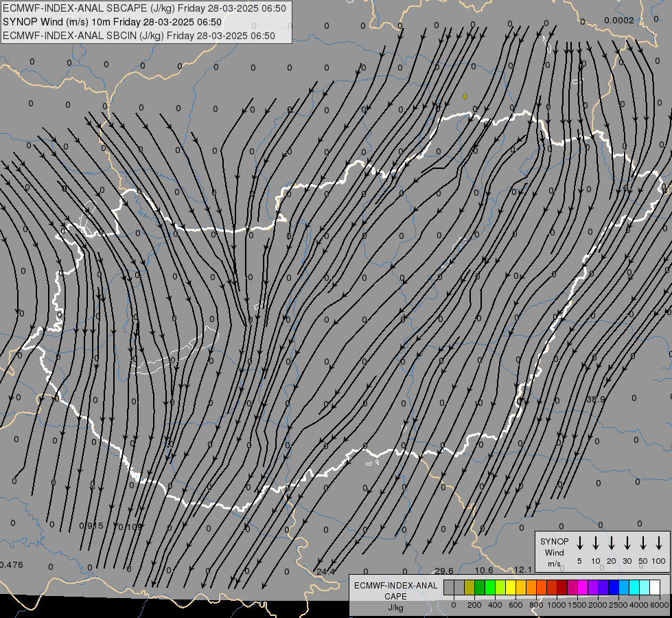Image resolution: width=672 pixels, height=618 pixels.
Task: Click the SYNOP Wind 10m title line
Action: [112, 22]
